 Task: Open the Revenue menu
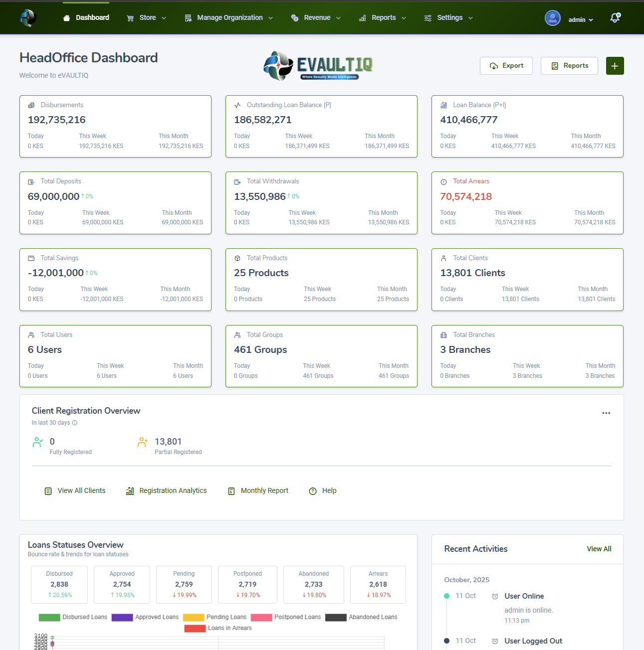[x=316, y=18]
